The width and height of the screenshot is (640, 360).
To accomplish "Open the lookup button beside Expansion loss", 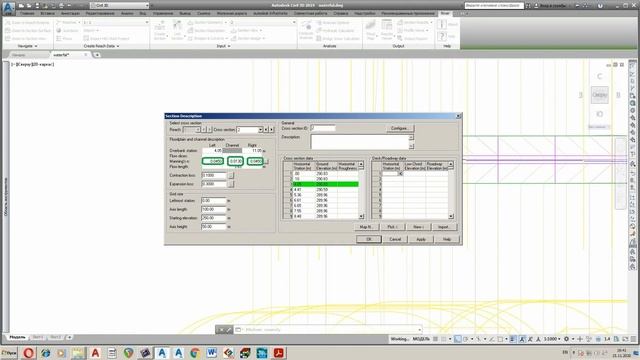I will (231, 184).
